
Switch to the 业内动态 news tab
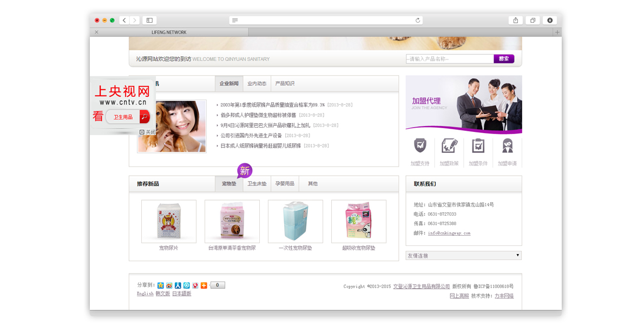coord(257,84)
